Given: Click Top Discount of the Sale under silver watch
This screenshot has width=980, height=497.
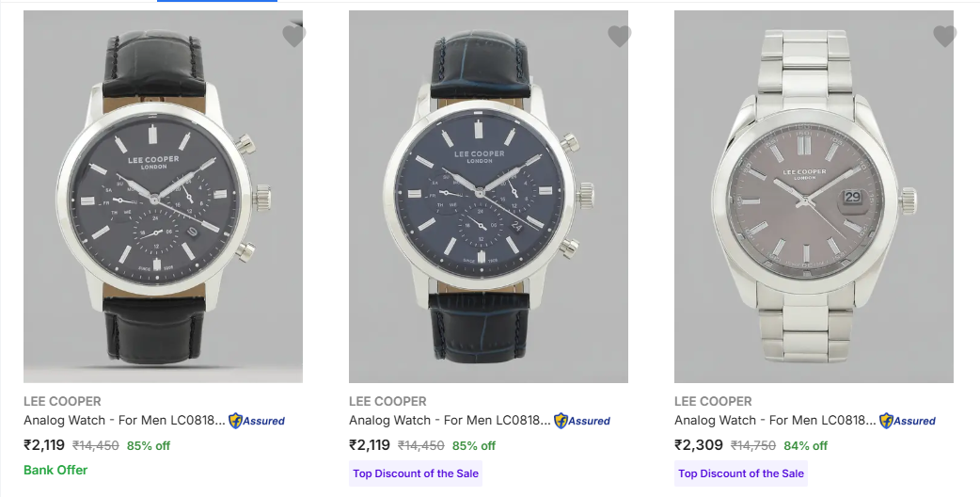Looking at the screenshot, I should pos(740,473).
